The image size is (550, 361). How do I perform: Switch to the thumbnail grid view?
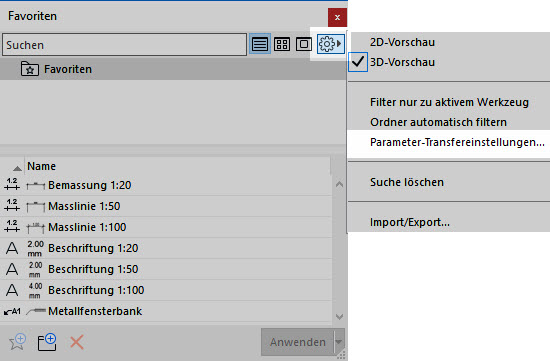point(282,44)
